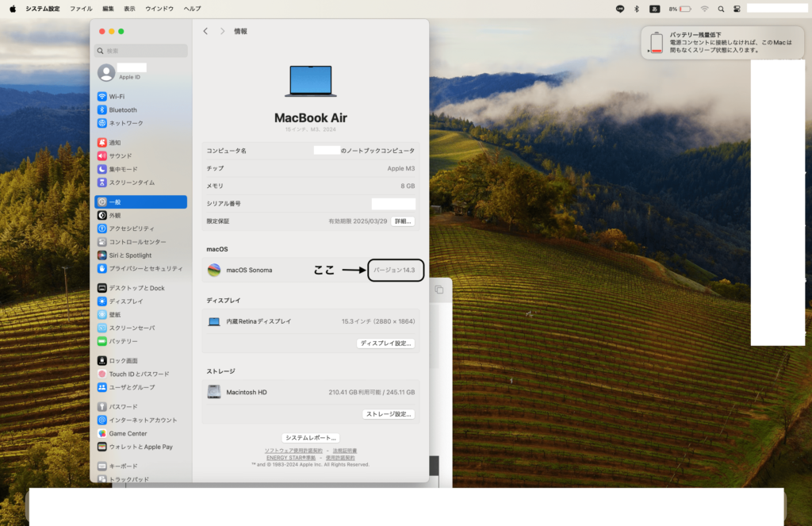Click the 詳細... warranty button

point(403,221)
